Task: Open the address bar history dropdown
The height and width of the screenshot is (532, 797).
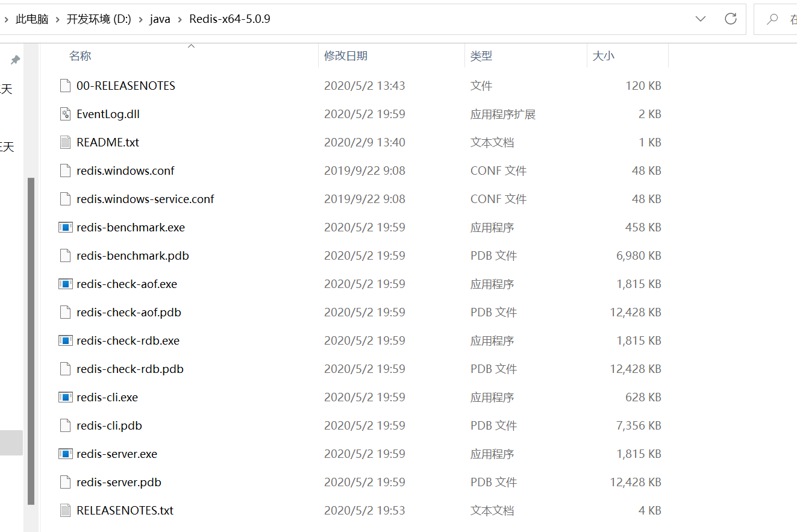Action: 700,19
